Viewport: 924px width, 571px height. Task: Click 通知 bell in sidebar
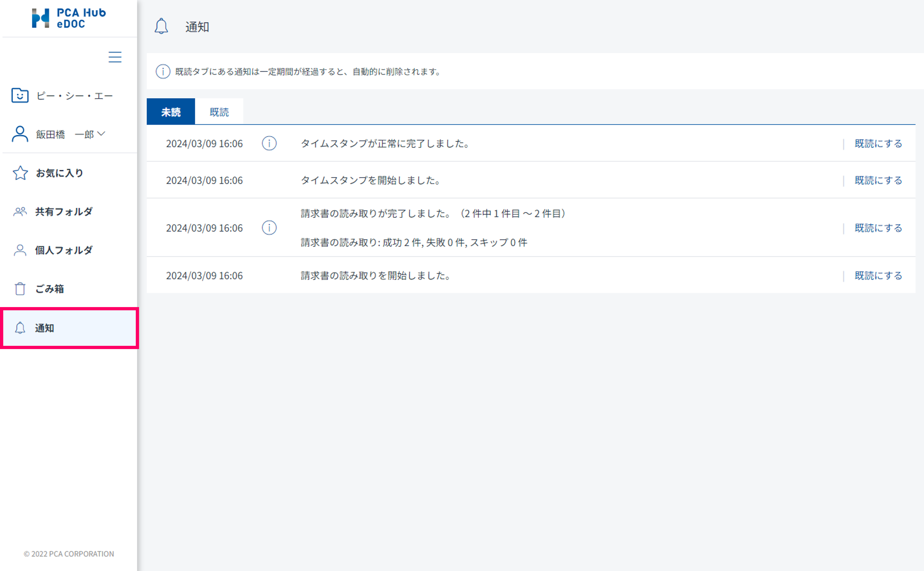pos(20,328)
